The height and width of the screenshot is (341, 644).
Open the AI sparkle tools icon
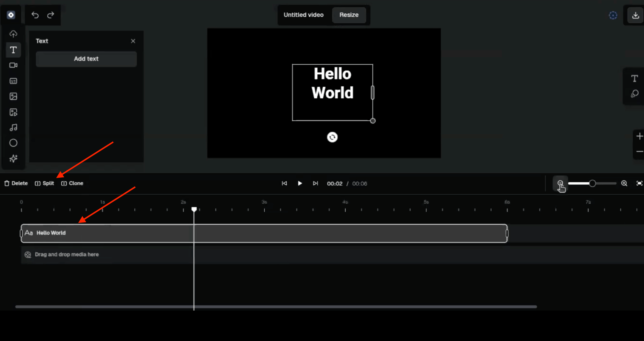point(13,159)
